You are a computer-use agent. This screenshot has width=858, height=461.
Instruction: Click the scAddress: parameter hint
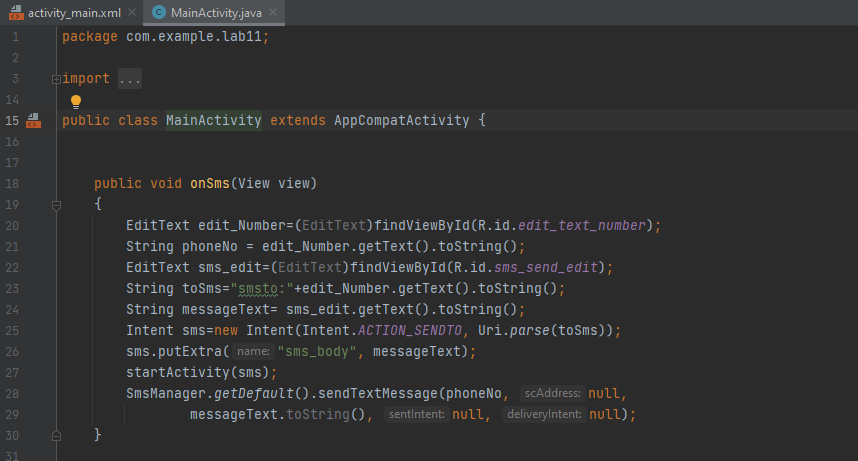coord(552,393)
